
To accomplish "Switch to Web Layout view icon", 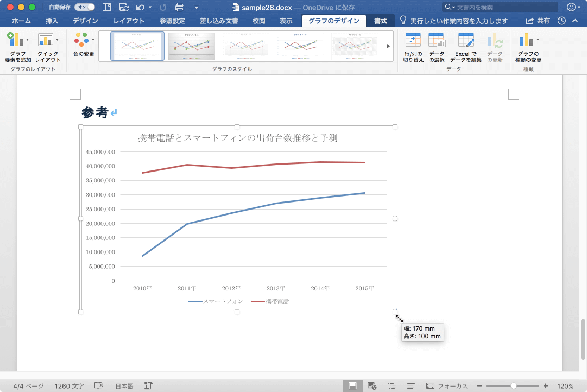I will click(x=372, y=386).
